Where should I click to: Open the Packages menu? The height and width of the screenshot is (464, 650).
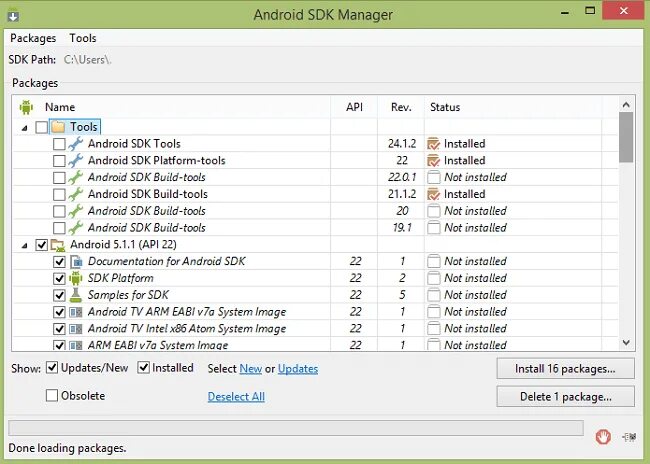click(33, 38)
